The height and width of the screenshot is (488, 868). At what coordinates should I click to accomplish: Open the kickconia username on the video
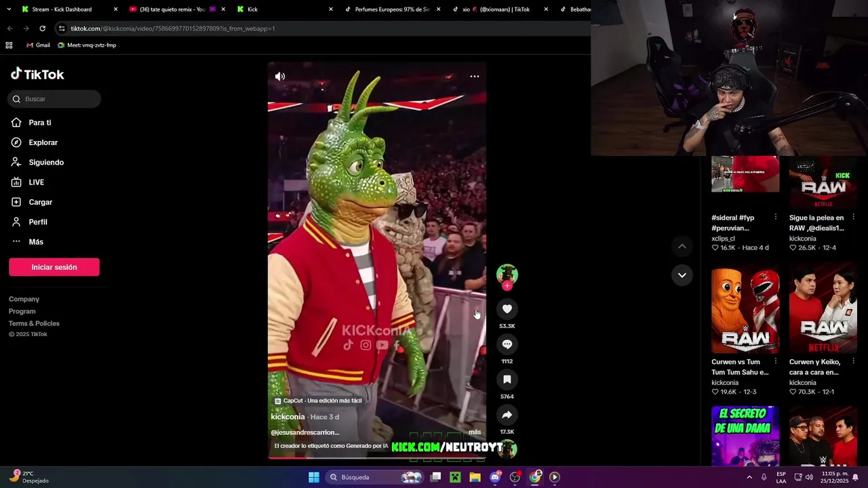pyautogui.click(x=288, y=417)
